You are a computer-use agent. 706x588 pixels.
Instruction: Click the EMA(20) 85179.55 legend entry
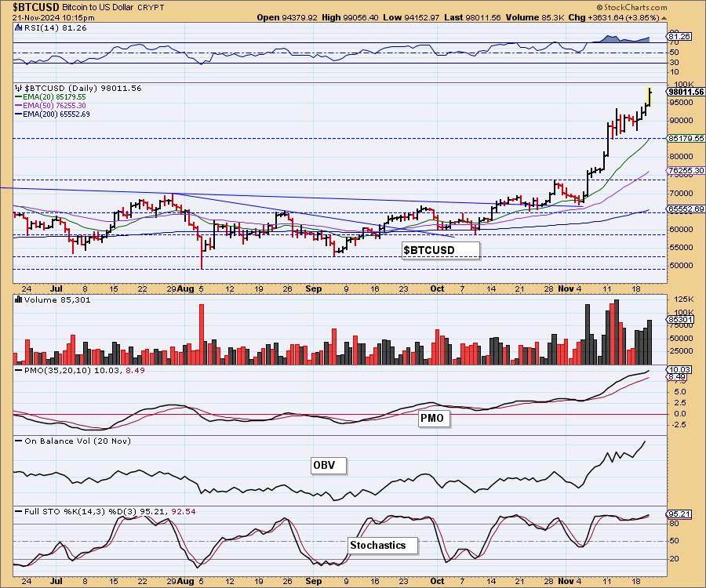(54, 96)
